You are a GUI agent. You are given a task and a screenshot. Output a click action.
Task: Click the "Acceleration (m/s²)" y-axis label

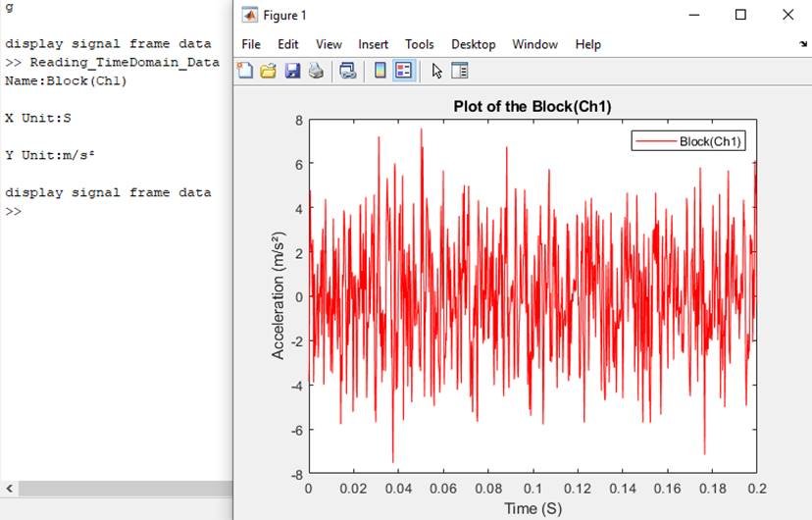click(x=279, y=295)
